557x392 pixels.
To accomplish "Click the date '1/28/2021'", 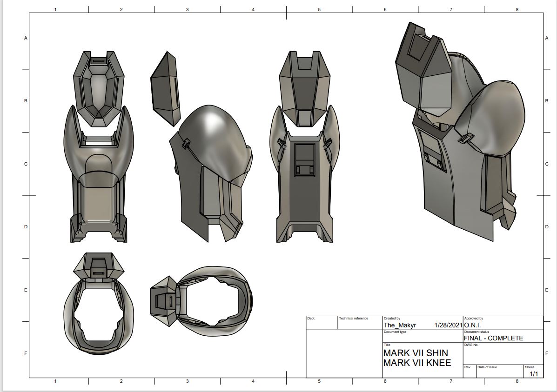I will coord(448,325).
